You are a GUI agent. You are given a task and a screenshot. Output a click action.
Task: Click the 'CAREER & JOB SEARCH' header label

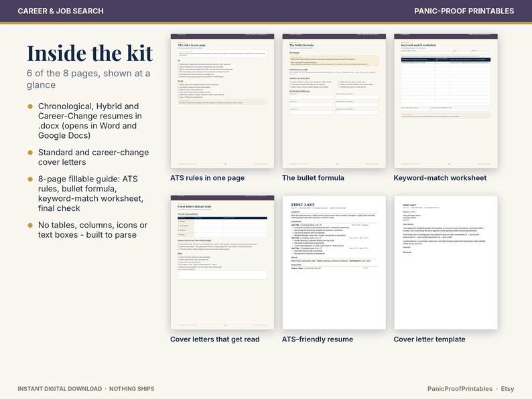click(x=61, y=11)
